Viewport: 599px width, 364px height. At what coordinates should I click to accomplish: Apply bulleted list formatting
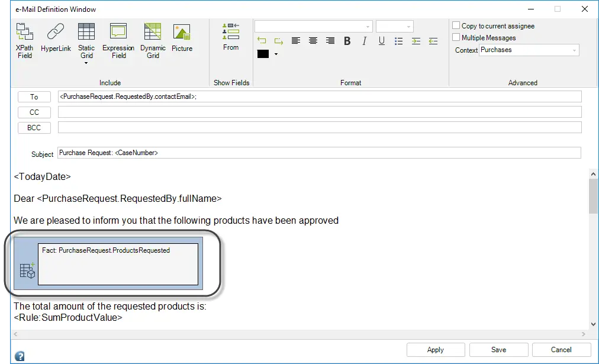(x=399, y=41)
